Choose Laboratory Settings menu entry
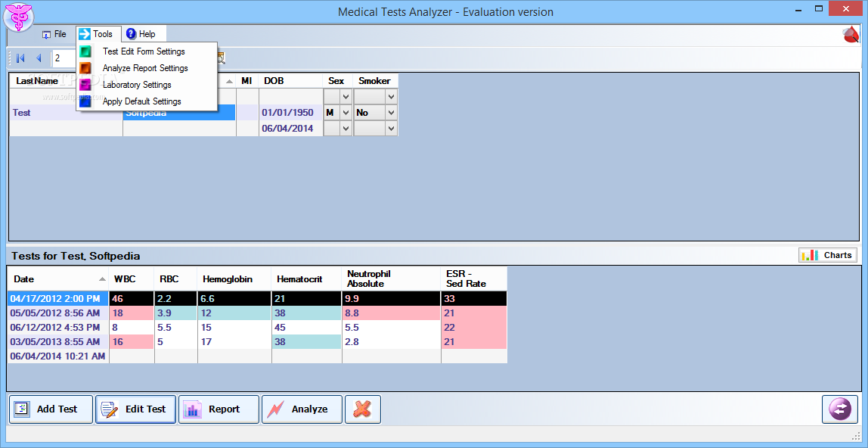The height and width of the screenshot is (448, 868). tap(147, 85)
